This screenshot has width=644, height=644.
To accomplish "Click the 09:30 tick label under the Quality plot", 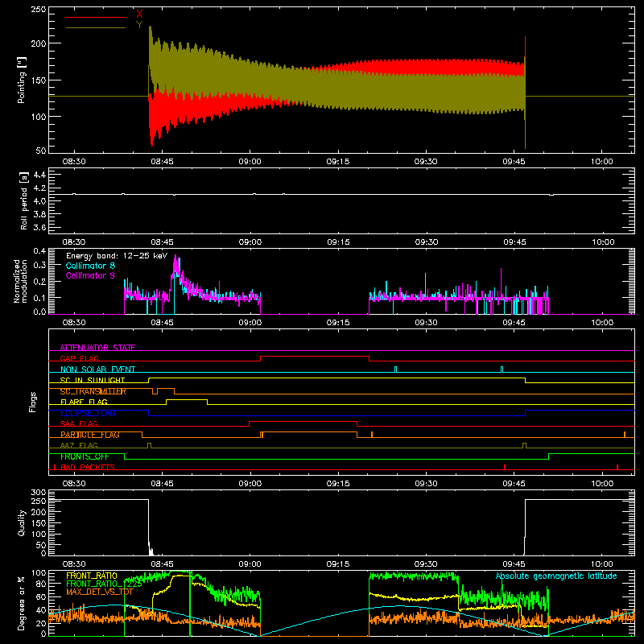I will 426,564.
